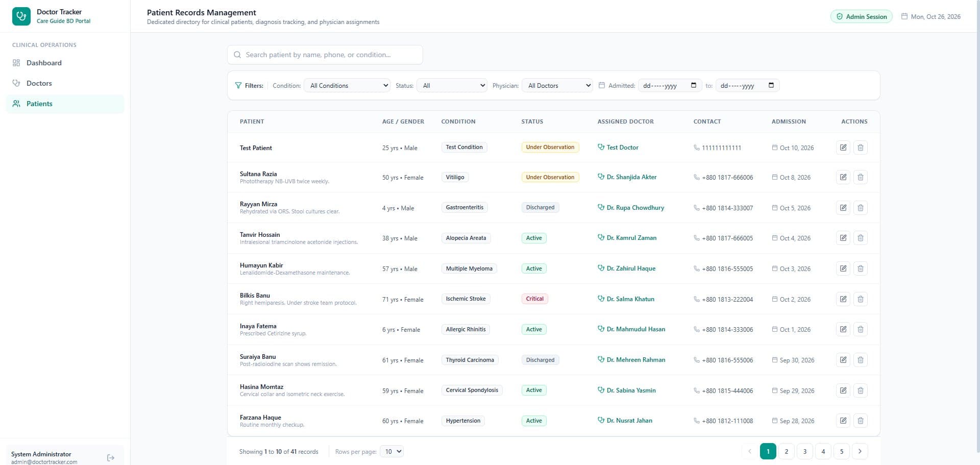
Task: Open Dr. Mahmudul Hasan's link
Action: tap(631, 329)
